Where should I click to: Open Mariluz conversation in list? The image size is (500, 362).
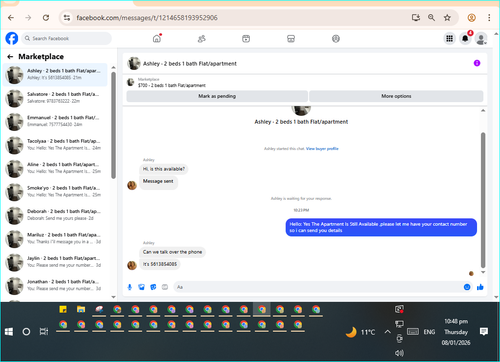tap(55, 239)
